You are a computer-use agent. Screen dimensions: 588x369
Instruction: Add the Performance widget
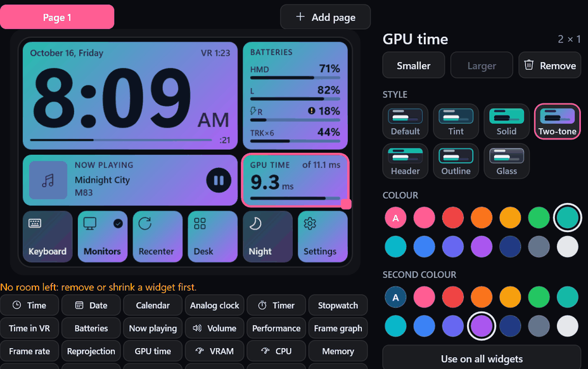pyautogui.click(x=276, y=328)
